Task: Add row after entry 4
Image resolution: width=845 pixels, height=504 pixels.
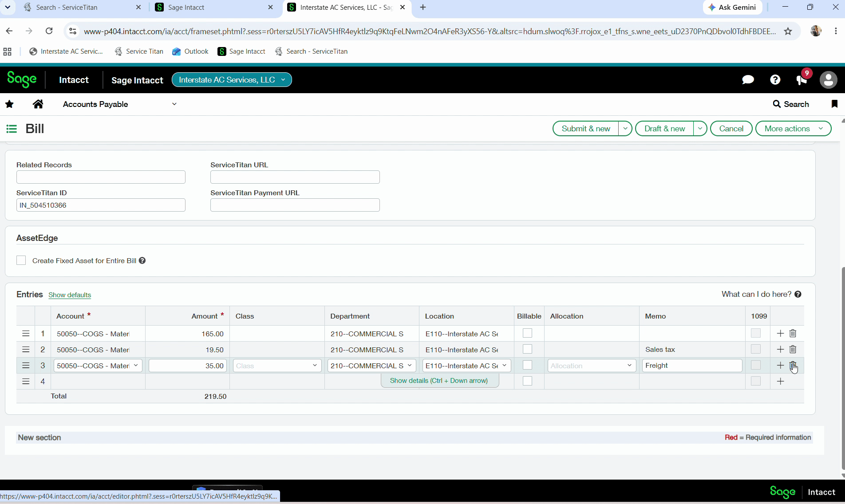Action: pos(780,381)
